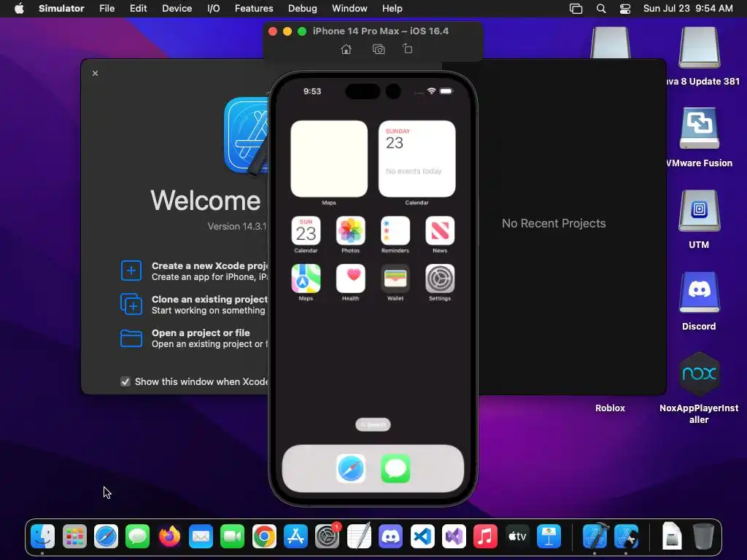
Task: Rotate the device with the rotate icon
Action: pos(408,49)
